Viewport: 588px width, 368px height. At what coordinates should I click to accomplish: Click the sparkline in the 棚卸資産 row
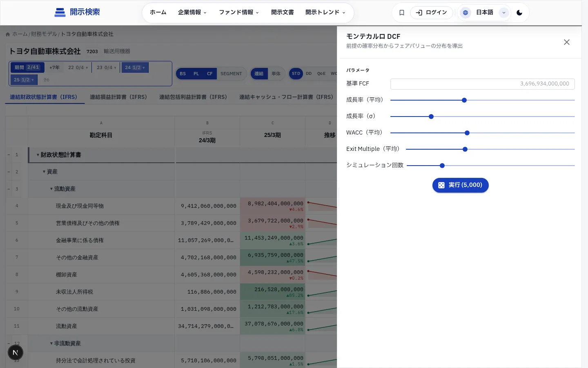[321, 274]
